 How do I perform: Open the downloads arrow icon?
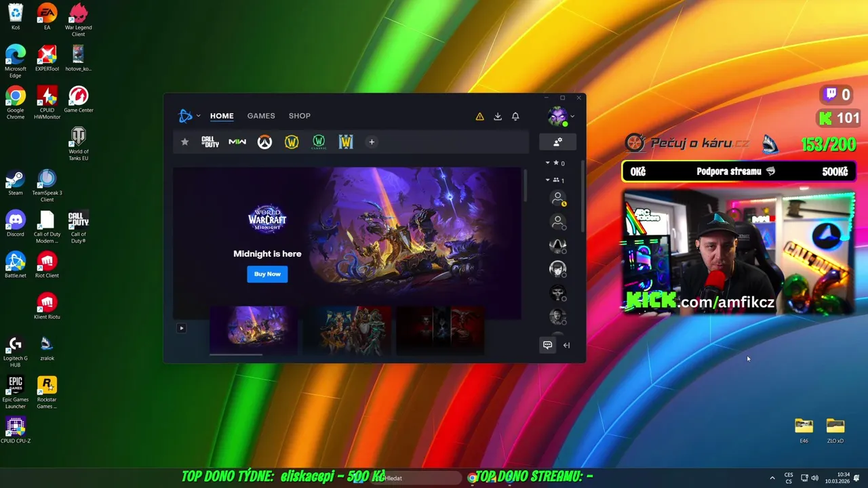click(x=498, y=117)
